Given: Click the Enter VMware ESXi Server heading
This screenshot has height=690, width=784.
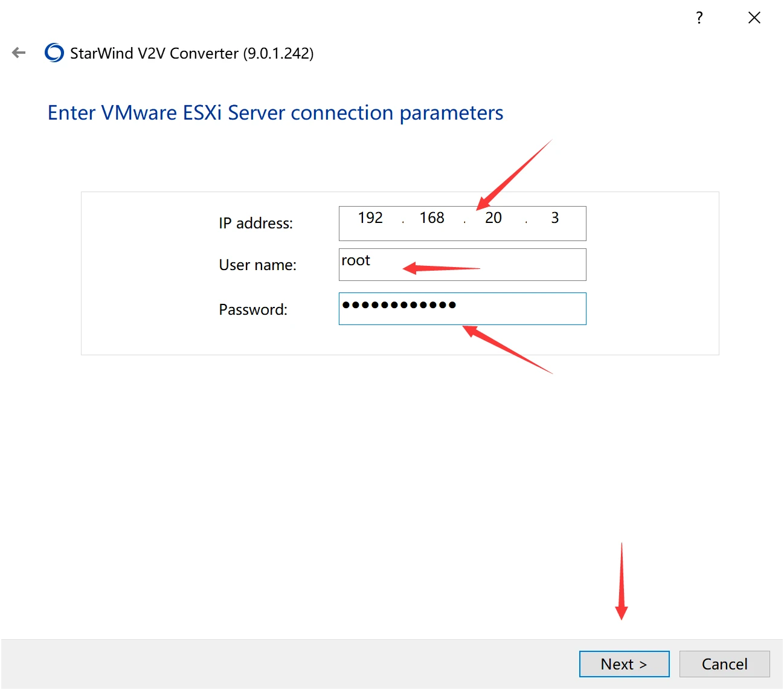Looking at the screenshot, I should pyautogui.click(x=275, y=113).
